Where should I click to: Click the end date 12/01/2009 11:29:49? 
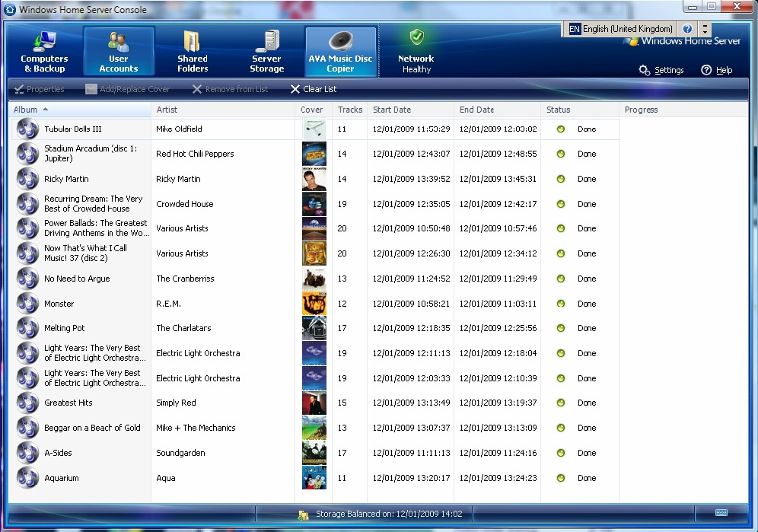coord(498,279)
